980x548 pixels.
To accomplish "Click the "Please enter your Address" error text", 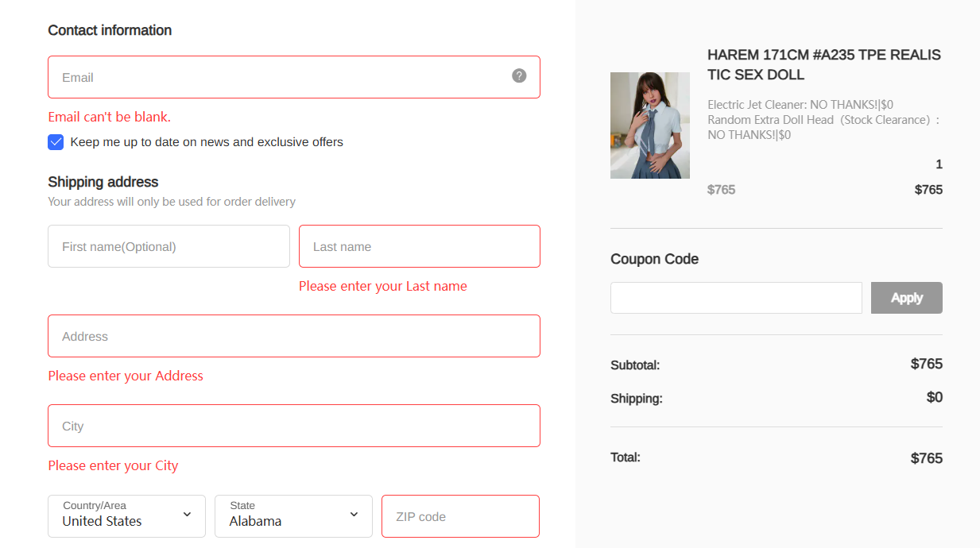I will coord(126,376).
